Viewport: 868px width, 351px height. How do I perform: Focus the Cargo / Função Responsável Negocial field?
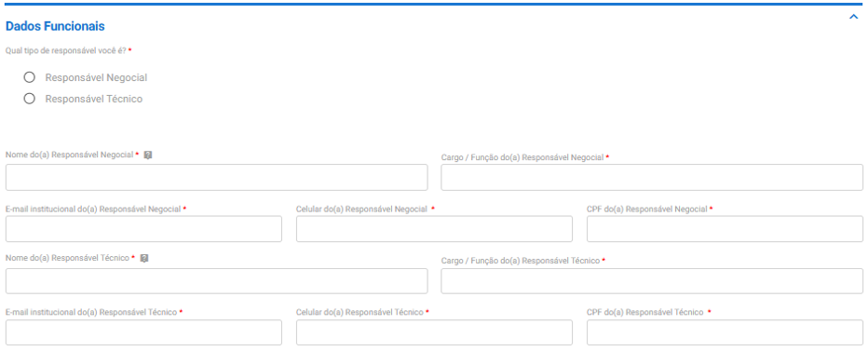652,177
